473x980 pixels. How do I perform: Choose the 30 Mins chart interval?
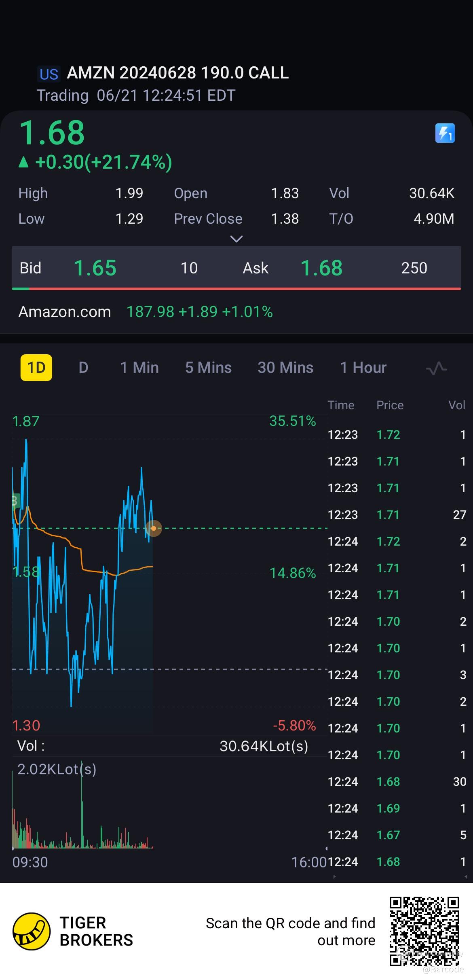[x=285, y=368]
